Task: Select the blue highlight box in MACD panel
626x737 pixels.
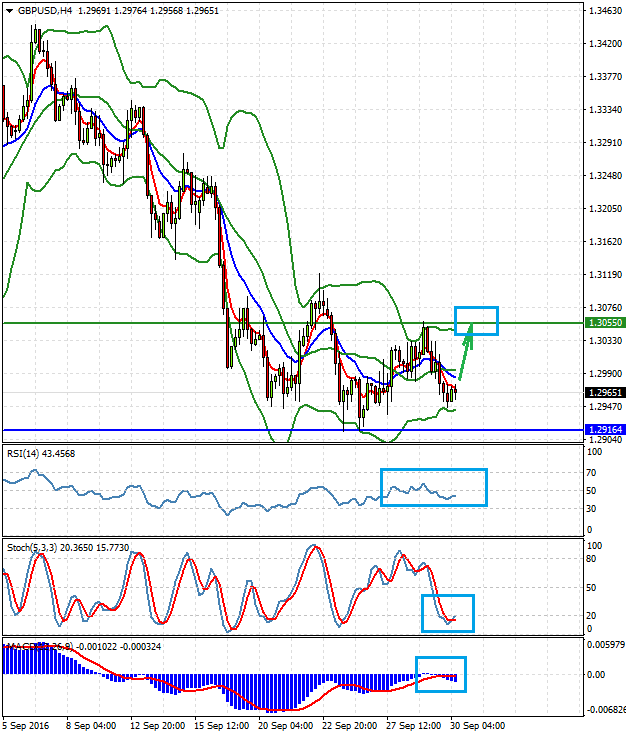Action: (441, 673)
